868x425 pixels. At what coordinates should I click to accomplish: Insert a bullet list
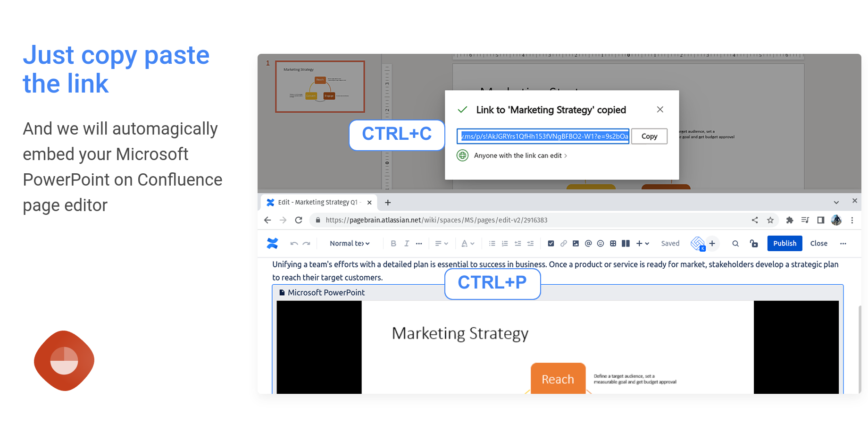pos(492,243)
